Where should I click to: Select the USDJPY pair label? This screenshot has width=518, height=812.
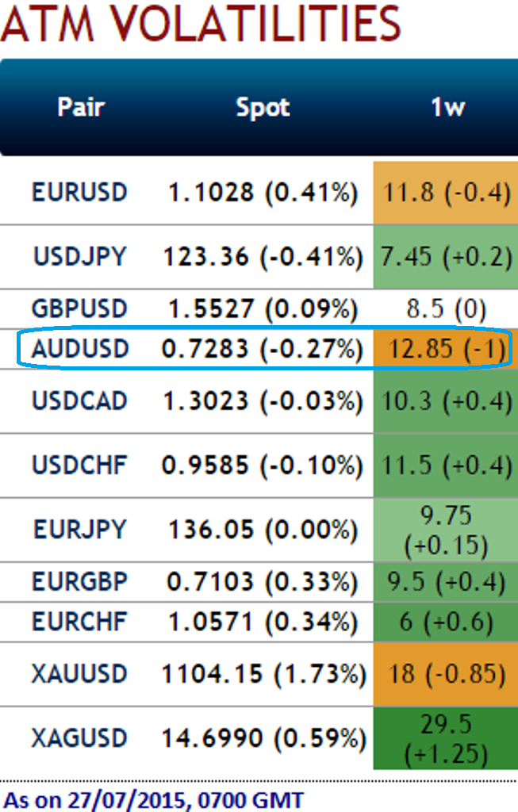point(79,256)
